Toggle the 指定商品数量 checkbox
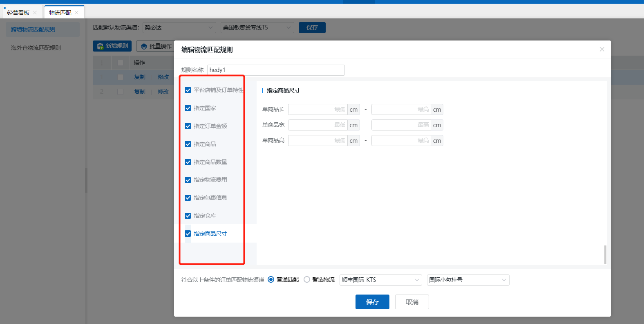This screenshot has width=644, height=324. tap(188, 162)
